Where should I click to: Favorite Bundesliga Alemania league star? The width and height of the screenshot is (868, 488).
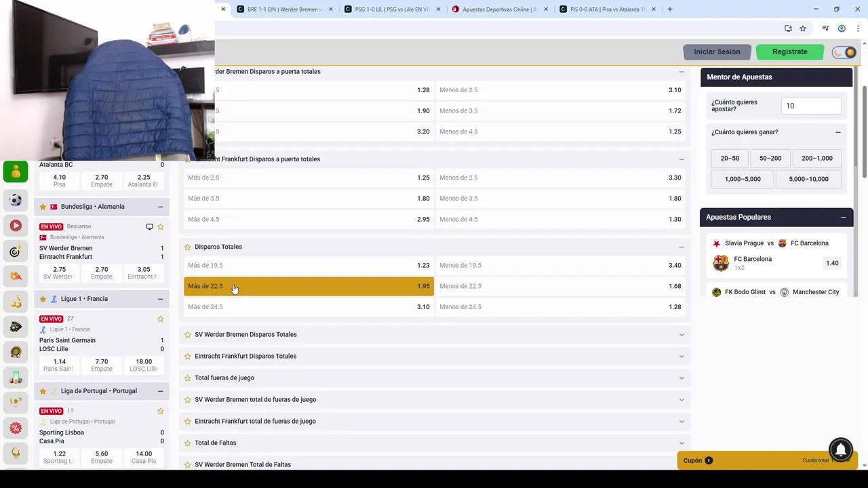(43, 207)
